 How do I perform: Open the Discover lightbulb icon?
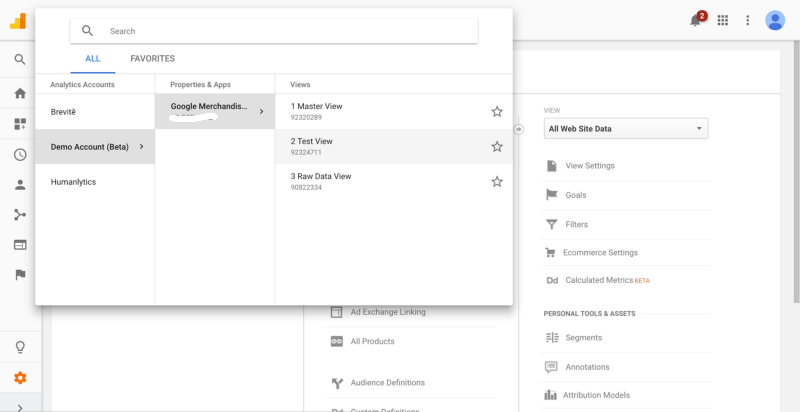(20, 347)
